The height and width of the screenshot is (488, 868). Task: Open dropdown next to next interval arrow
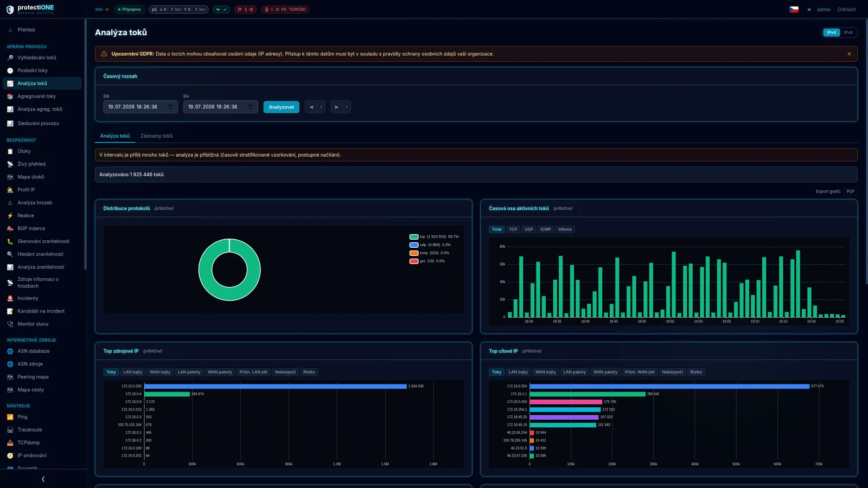[x=347, y=107]
